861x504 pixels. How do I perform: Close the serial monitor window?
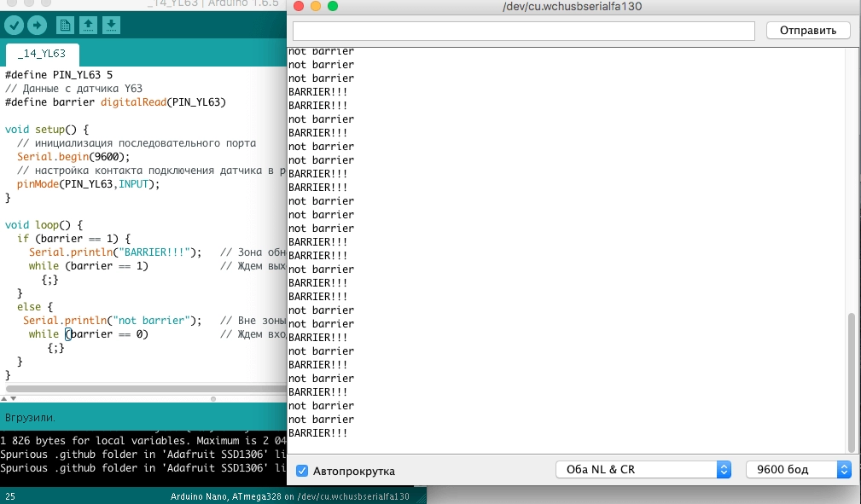(x=299, y=7)
